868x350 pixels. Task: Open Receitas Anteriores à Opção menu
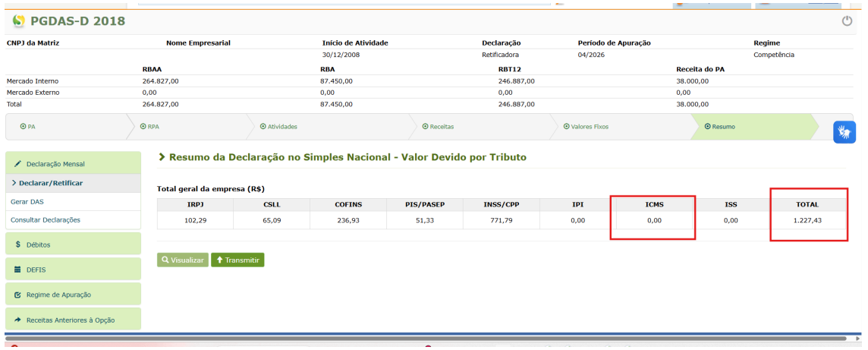tap(73, 320)
